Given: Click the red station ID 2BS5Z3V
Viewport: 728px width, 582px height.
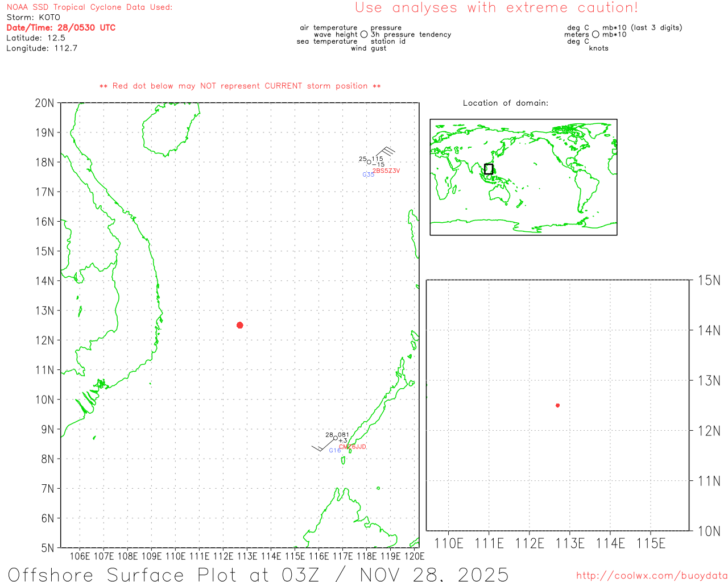Looking at the screenshot, I should coord(386,171).
